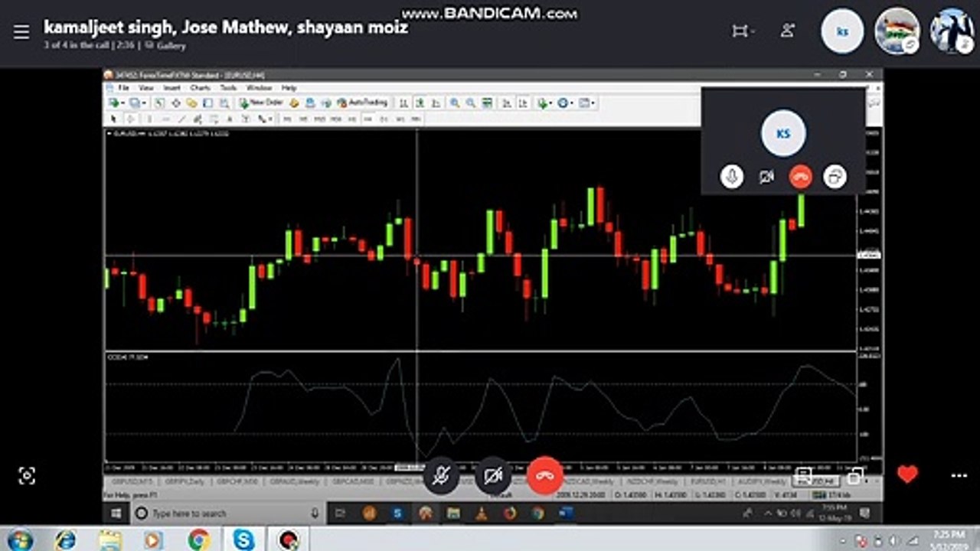Open the Strategy Tester icon

coord(224,103)
